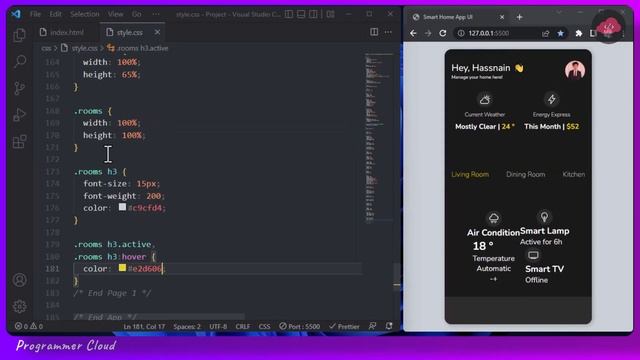Screen dimensions: 640x360
Task: Open a new browser tab
Action: coord(519,17)
